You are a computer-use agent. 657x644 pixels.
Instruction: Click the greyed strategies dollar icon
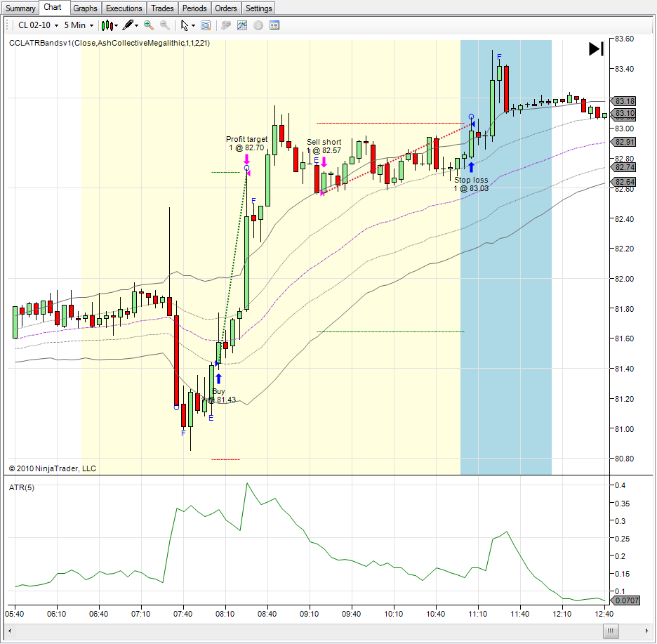click(258, 25)
